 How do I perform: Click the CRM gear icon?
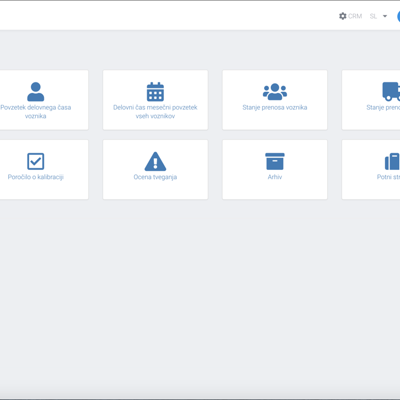(x=343, y=16)
